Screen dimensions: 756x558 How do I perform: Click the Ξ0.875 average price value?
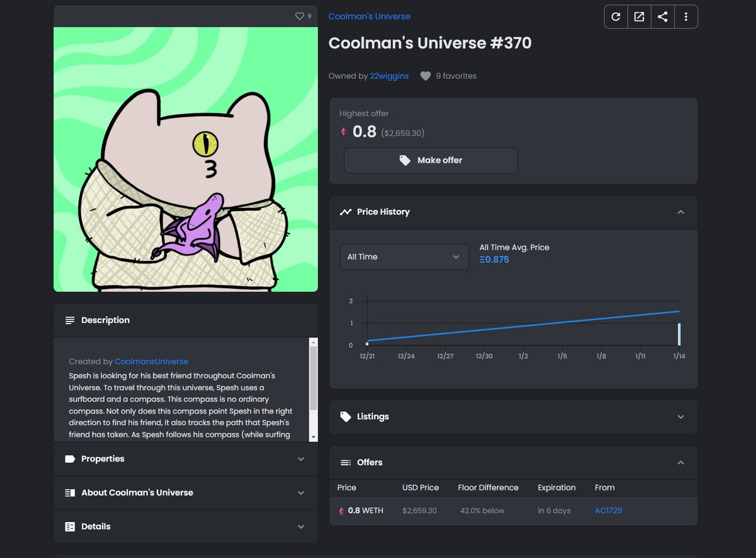click(x=494, y=260)
